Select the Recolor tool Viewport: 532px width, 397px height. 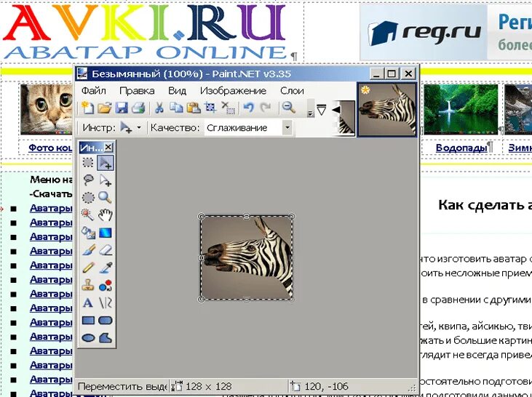click(106, 285)
